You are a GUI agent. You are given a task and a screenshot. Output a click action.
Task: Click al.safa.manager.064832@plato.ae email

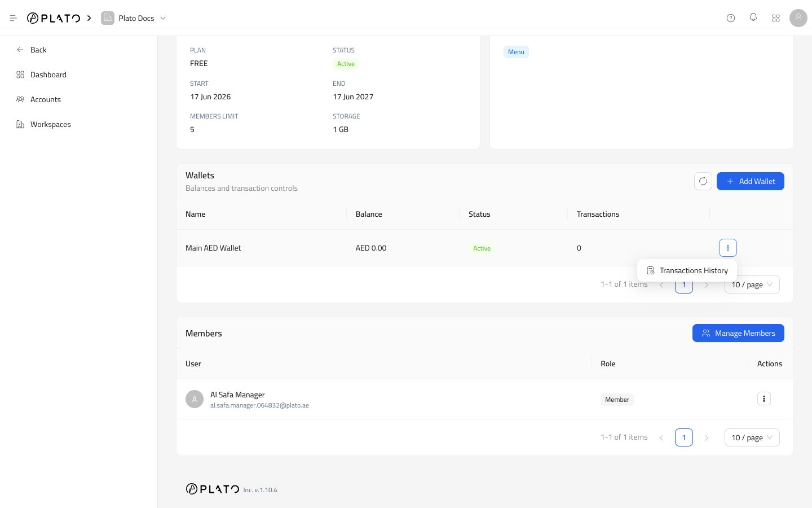259,405
